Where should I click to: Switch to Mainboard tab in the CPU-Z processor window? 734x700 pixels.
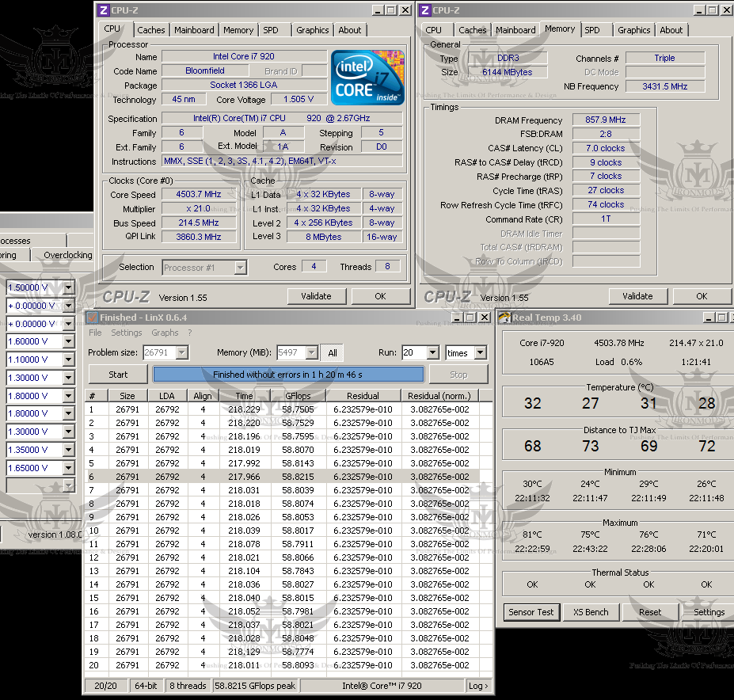tap(194, 30)
